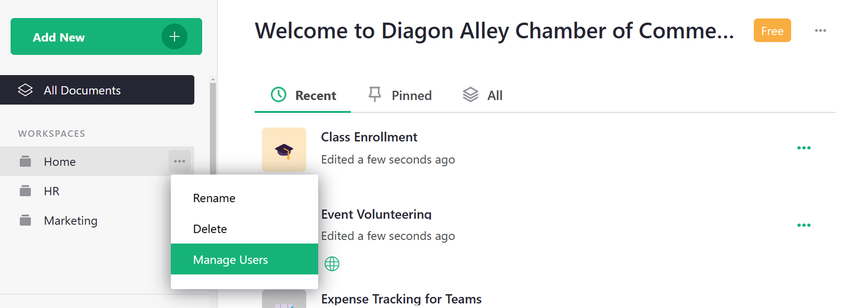Click the globe icon under Event Volunteering
Screen dimensions: 868x308
pos(332,264)
